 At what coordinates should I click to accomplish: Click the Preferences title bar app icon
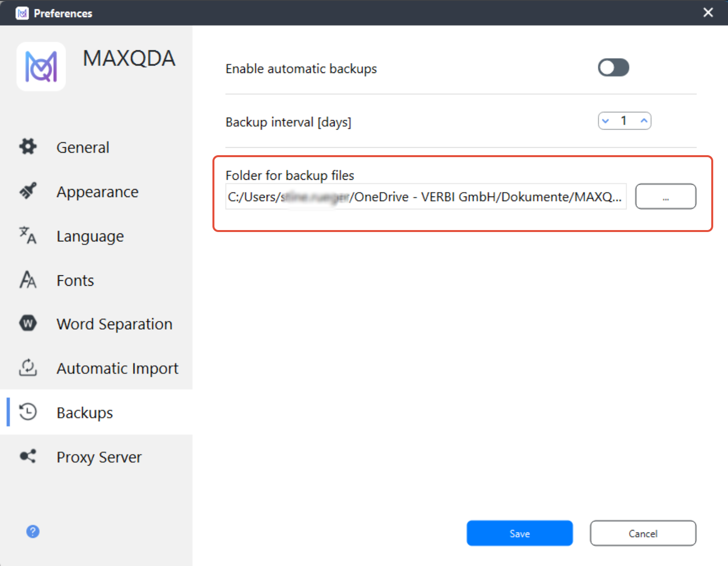pos(22,13)
